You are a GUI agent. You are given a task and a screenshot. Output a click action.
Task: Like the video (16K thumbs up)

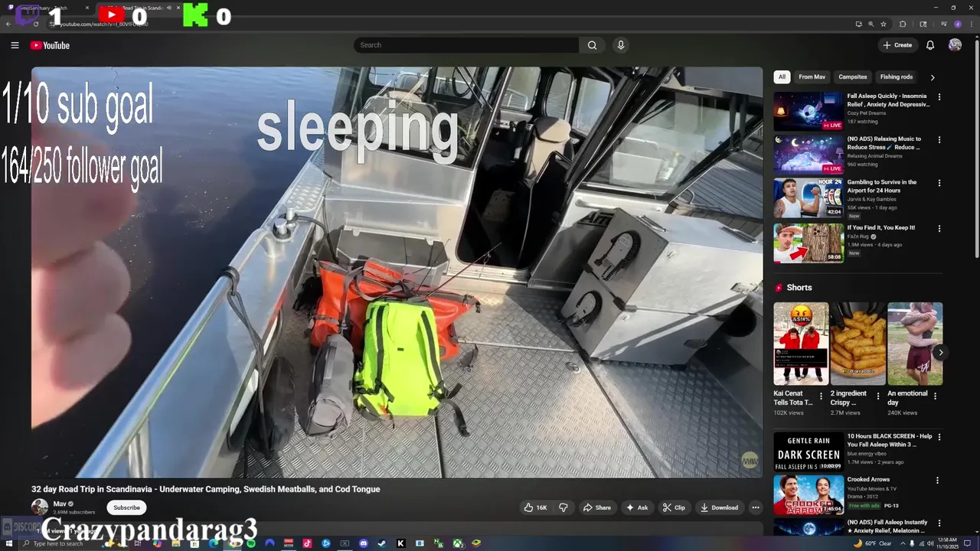(535, 507)
